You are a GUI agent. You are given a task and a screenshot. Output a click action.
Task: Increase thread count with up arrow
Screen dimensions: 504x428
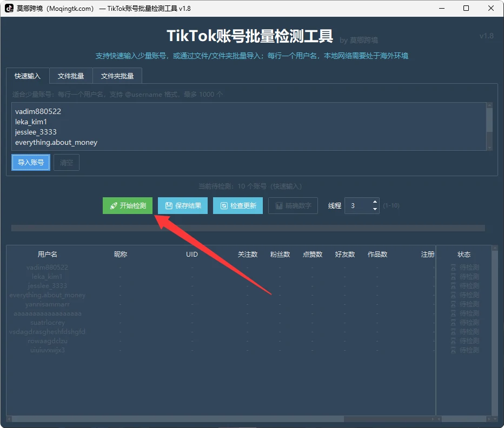pos(375,202)
